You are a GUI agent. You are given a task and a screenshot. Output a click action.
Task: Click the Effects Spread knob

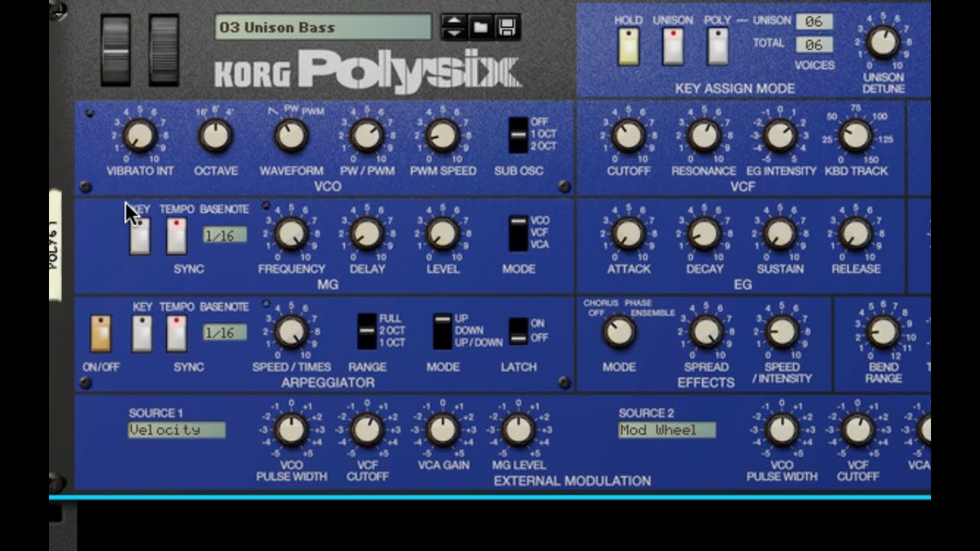[706, 331]
